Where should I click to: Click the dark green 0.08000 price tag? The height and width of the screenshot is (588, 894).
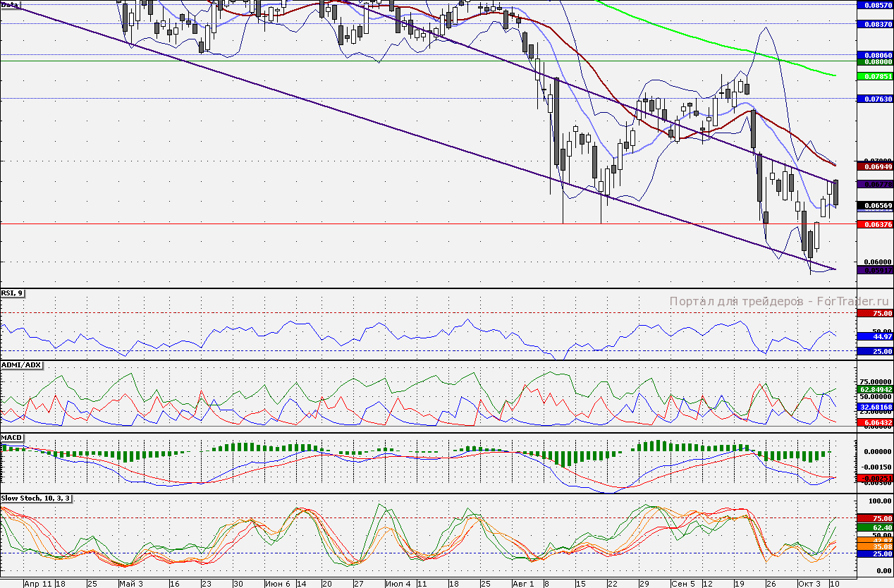point(874,62)
